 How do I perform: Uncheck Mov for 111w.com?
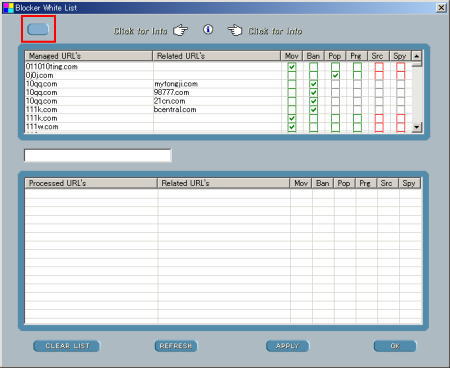coord(292,127)
